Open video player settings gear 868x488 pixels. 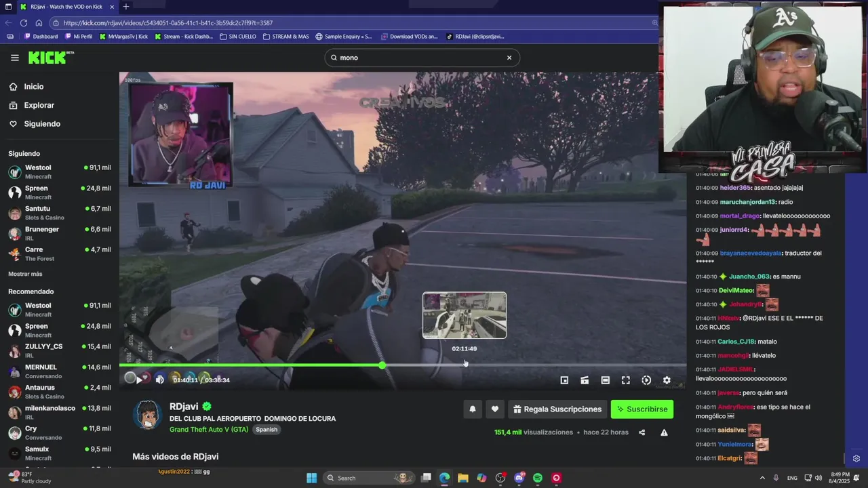pos(667,380)
